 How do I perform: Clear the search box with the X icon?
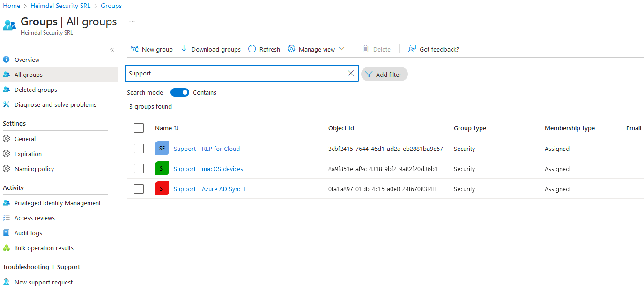351,73
